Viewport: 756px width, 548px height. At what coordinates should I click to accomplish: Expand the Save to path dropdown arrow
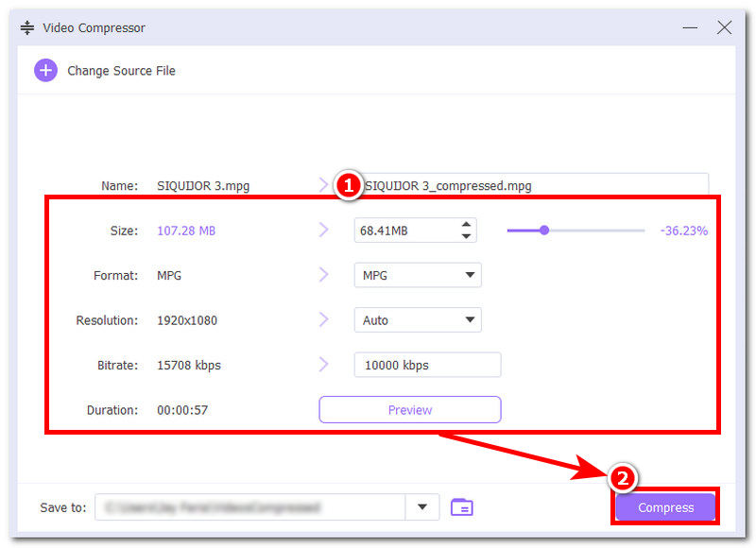coord(422,507)
